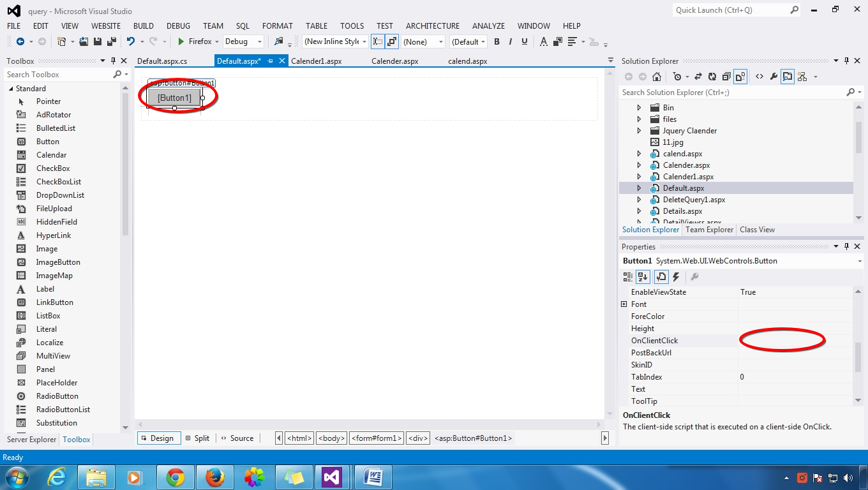Click the Categorized view icon in Properties
Screen dimensions: 868x490
(628, 277)
